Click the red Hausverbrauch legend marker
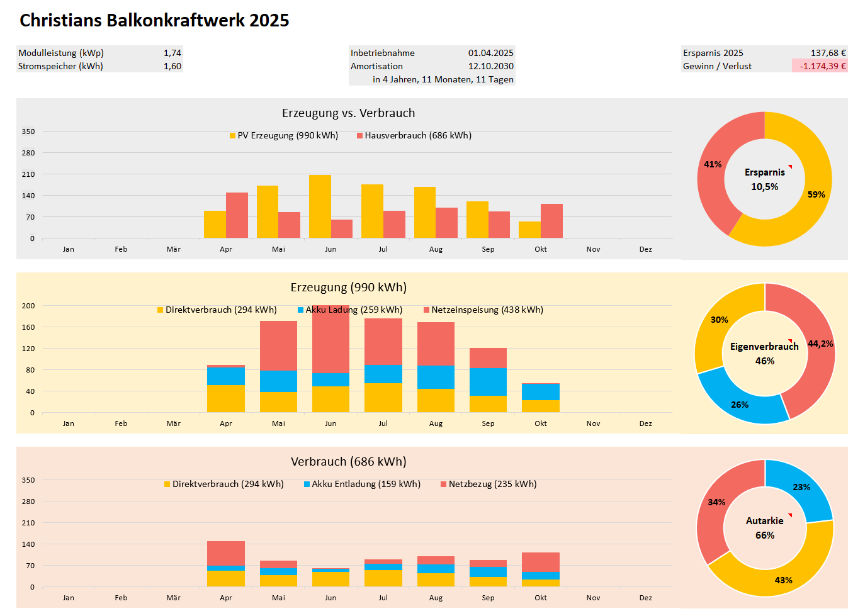The height and width of the screenshot is (616, 853). [359, 136]
